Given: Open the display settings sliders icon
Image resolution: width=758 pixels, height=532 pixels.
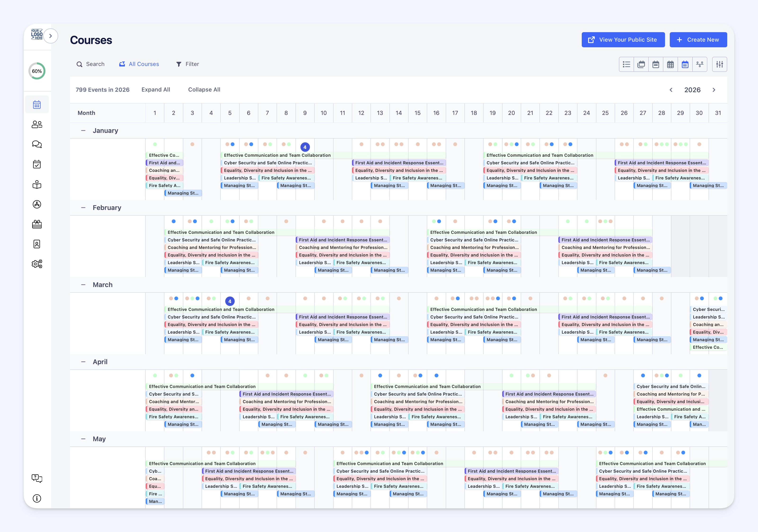Looking at the screenshot, I should (719, 64).
